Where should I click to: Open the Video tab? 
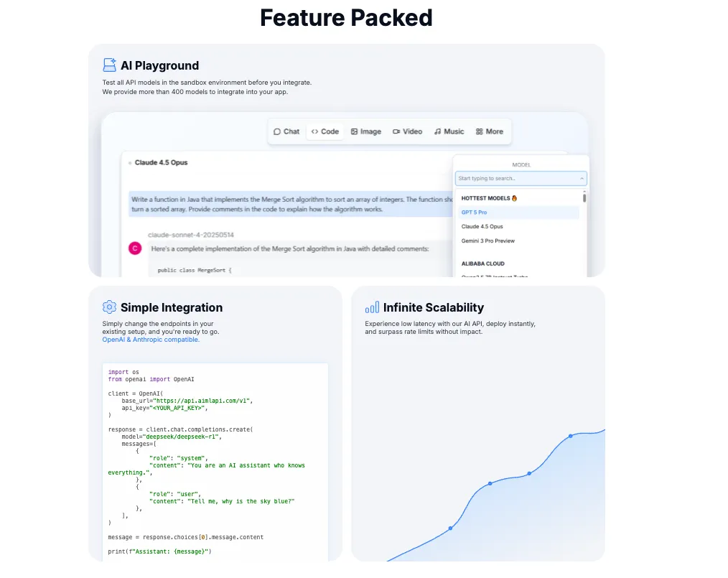point(407,131)
